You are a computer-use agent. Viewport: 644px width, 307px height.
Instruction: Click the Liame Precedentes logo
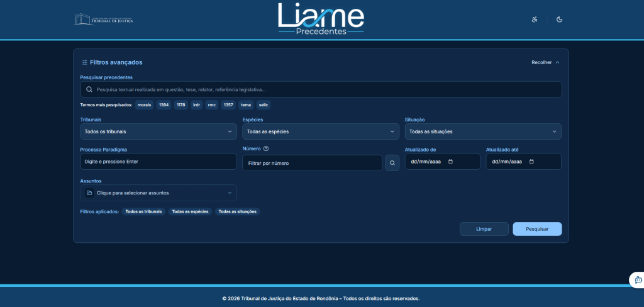pos(321,19)
